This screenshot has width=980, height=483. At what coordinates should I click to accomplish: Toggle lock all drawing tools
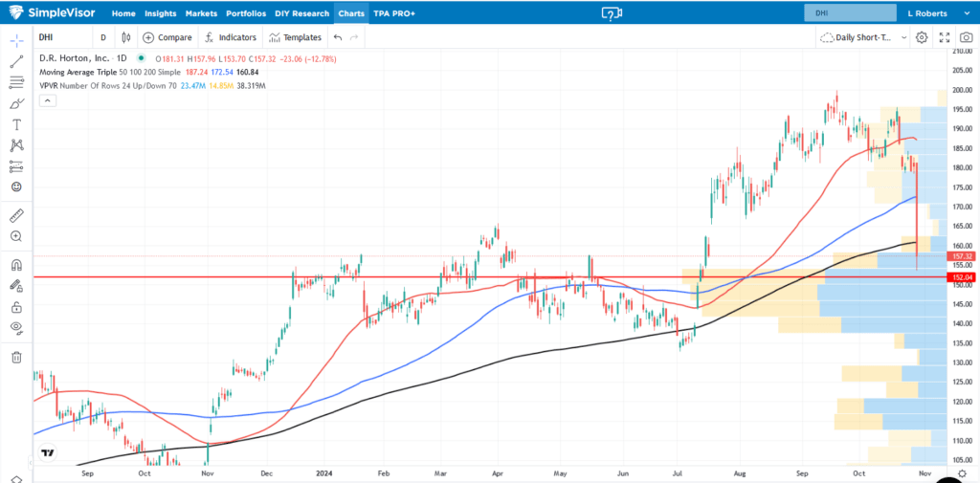coord(16,307)
